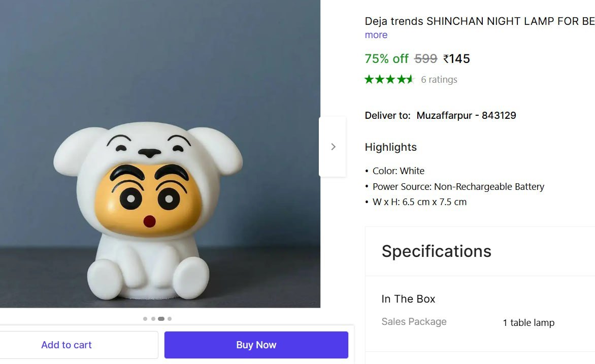Click the Specifications section heading
The width and height of the screenshot is (595, 364).
[437, 251]
